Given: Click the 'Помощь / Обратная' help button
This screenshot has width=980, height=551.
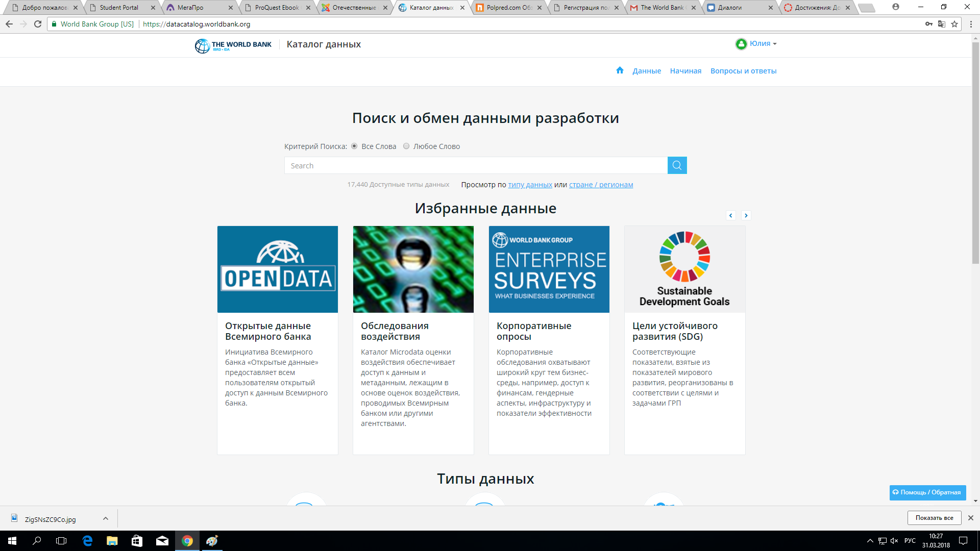Looking at the screenshot, I should point(927,492).
